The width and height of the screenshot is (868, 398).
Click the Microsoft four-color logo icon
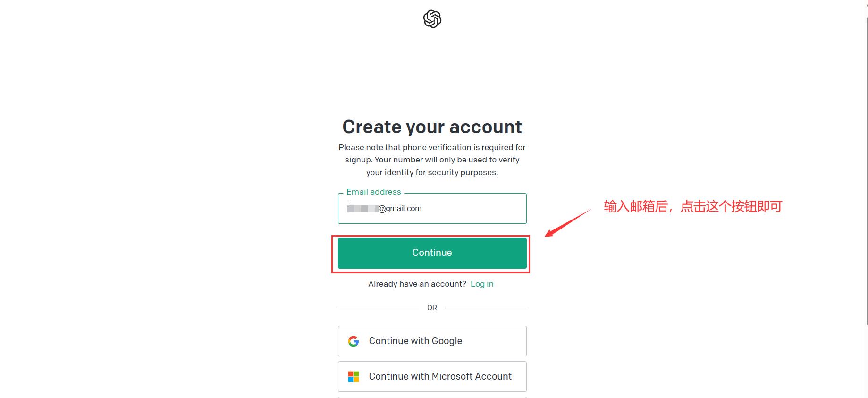pyautogui.click(x=354, y=377)
